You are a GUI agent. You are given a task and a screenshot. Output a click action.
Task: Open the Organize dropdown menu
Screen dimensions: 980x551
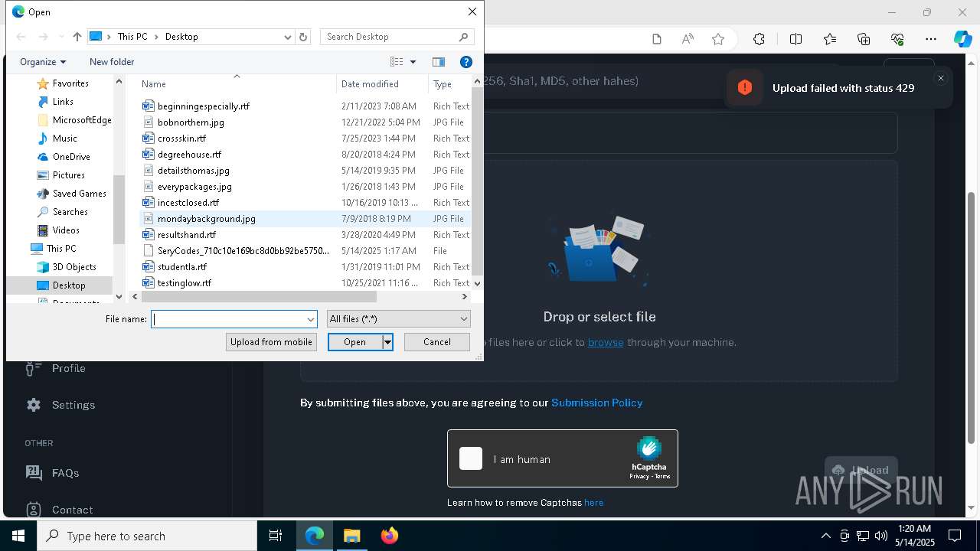(x=43, y=62)
